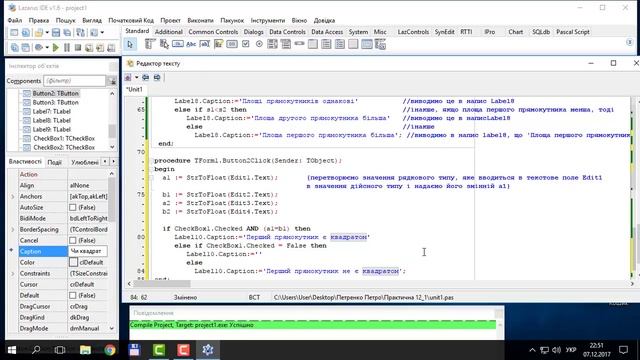Expand the Anchors property

point(13,196)
